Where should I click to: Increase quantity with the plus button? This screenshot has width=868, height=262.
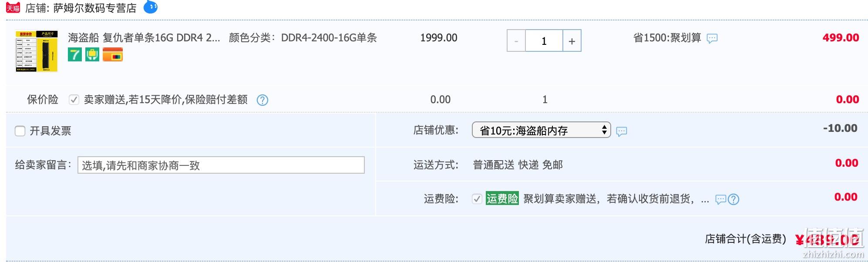[572, 41]
